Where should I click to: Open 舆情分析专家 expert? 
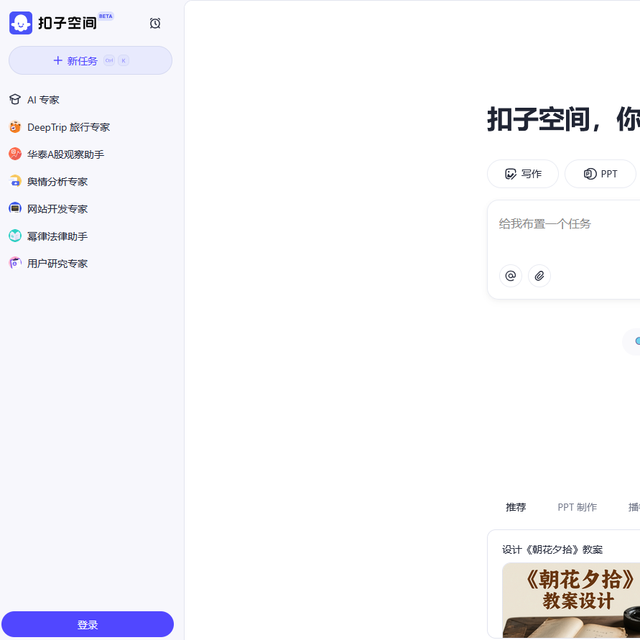pyautogui.click(x=57, y=182)
